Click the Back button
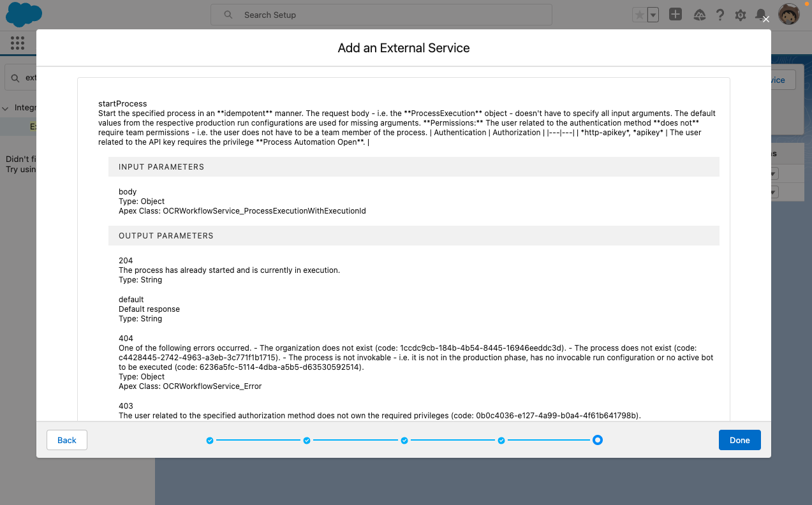This screenshot has width=812, height=505. click(67, 441)
